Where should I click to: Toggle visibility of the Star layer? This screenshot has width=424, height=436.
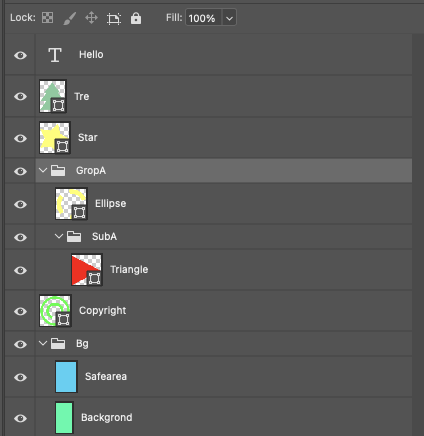[20, 138]
